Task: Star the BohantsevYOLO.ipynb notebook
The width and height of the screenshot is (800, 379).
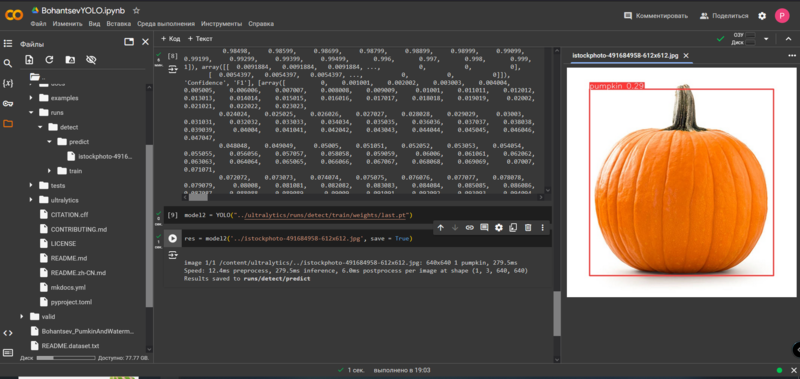Action: point(136,10)
